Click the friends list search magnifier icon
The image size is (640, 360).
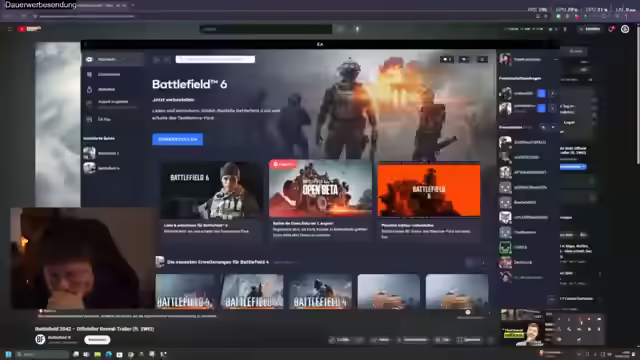(x=543, y=127)
